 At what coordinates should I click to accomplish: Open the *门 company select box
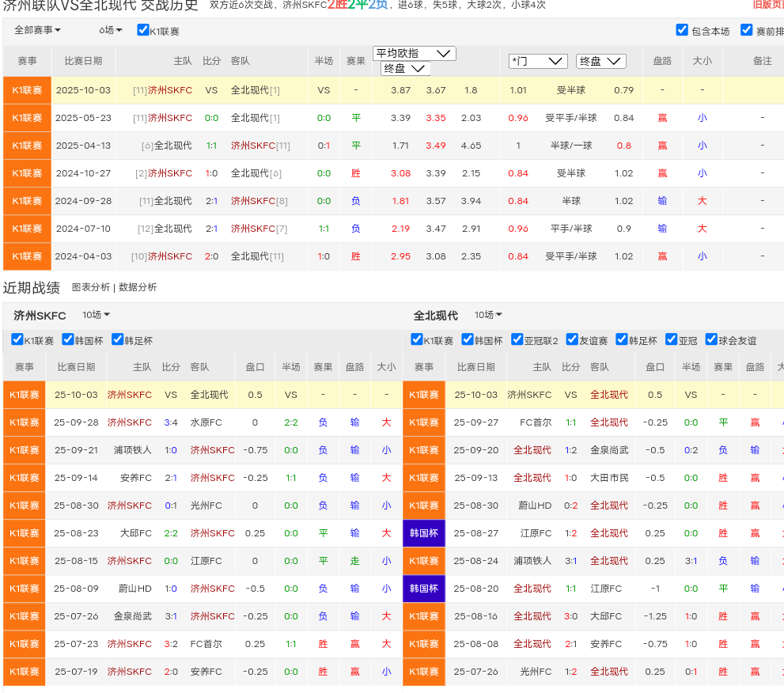pos(537,61)
